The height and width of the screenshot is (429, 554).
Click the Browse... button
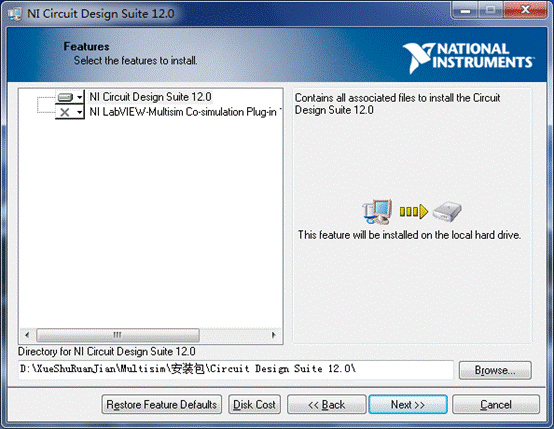point(495,370)
